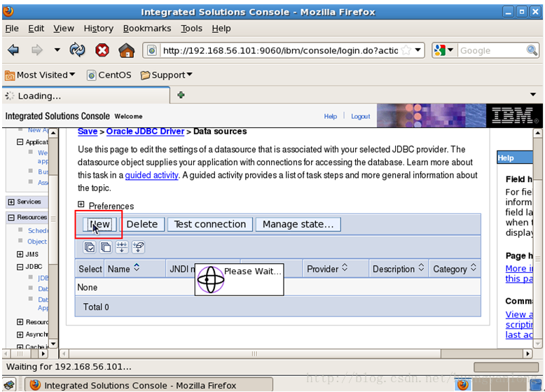Stop loading with the red stop icon
Screen dimensions: 545x392
point(102,50)
